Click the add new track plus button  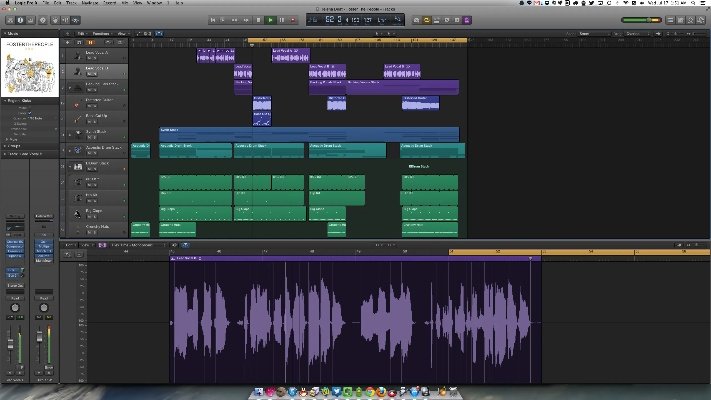(67, 42)
